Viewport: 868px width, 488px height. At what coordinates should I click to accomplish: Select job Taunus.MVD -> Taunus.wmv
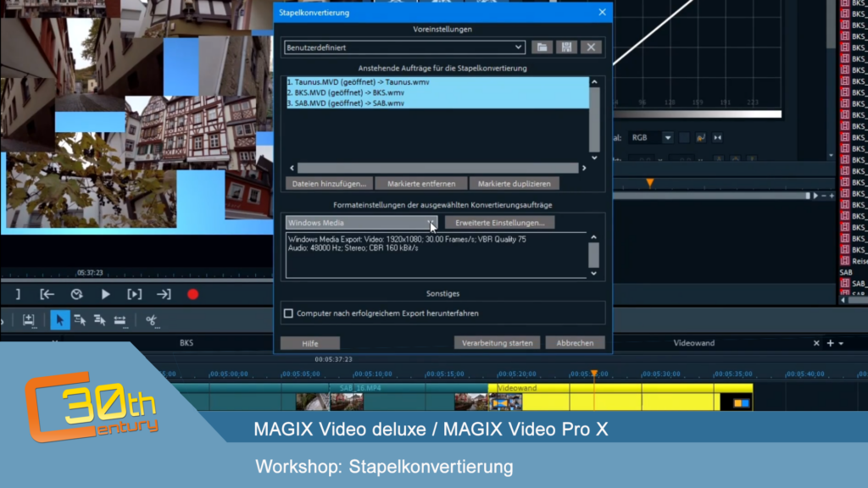(x=437, y=82)
